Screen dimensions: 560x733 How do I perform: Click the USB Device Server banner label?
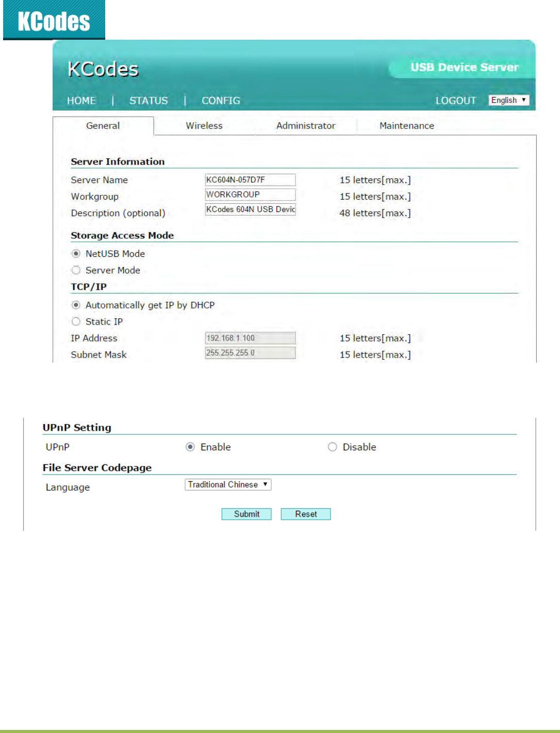click(464, 67)
